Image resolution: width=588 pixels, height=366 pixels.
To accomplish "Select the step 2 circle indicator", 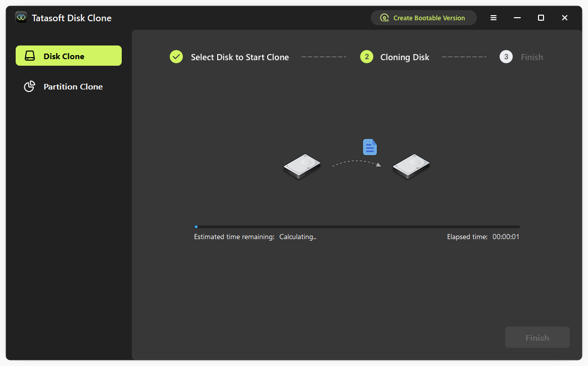I will coord(367,57).
